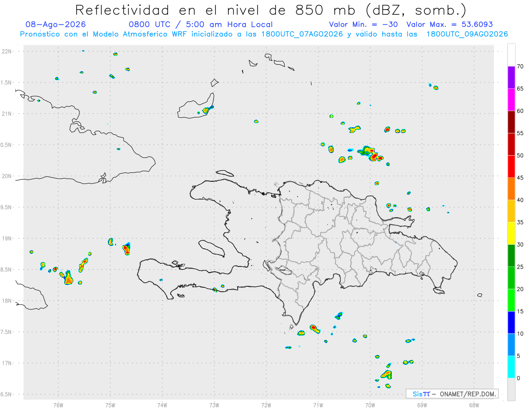Click the dark blue 10 to 15 legend color
The width and height of the screenshot is (532, 411).
coord(511,322)
